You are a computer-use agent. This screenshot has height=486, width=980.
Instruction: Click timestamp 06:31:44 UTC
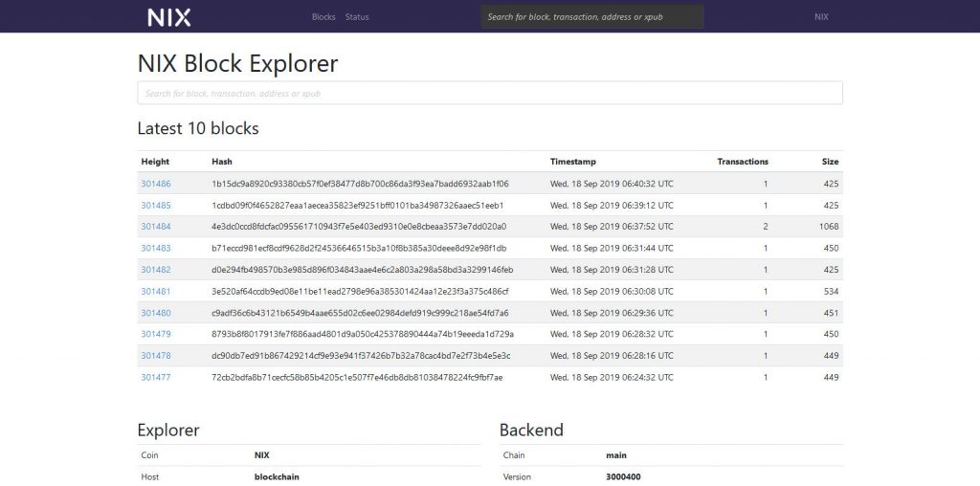[612, 249]
